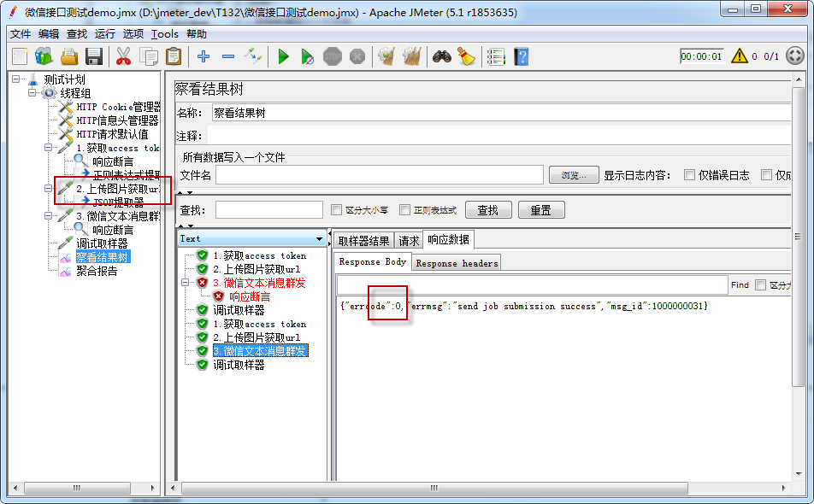The width and height of the screenshot is (814, 504).
Task: Select failed 响应断言 result in red
Action: (250, 296)
